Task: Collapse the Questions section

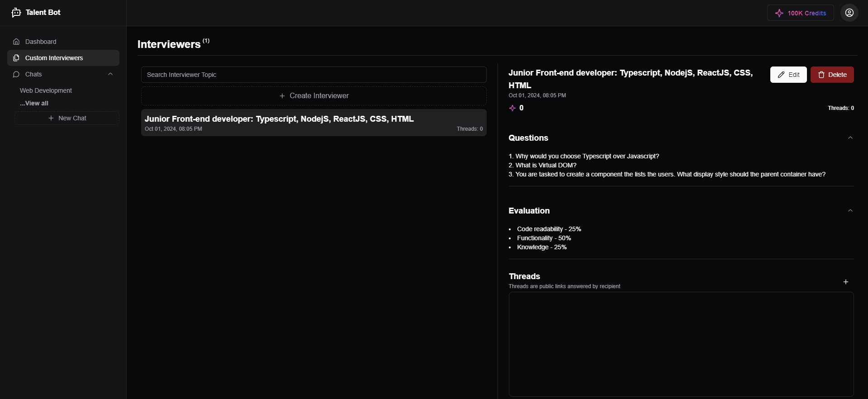Action: 850,138
